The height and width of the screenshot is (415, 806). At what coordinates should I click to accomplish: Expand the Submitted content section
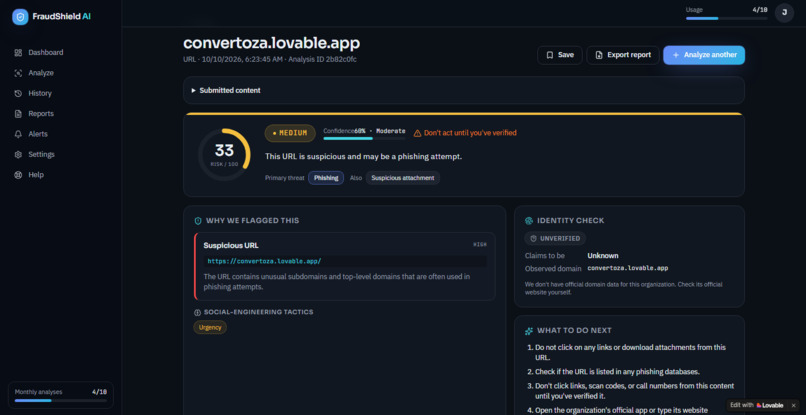(x=464, y=91)
